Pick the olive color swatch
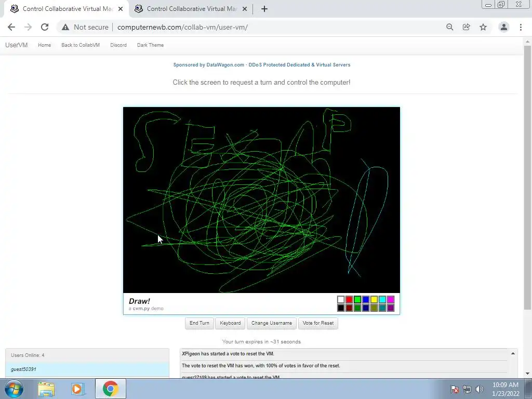Screen dimensions: 532x399 click(x=374, y=308)
